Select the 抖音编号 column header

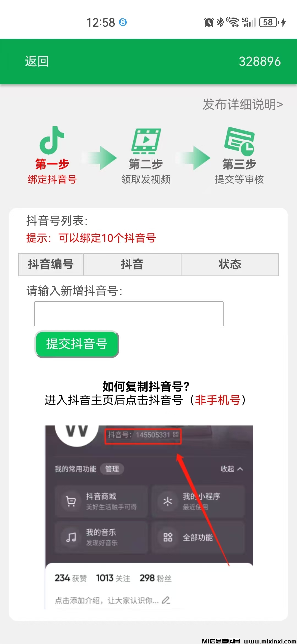pos(51,264)
